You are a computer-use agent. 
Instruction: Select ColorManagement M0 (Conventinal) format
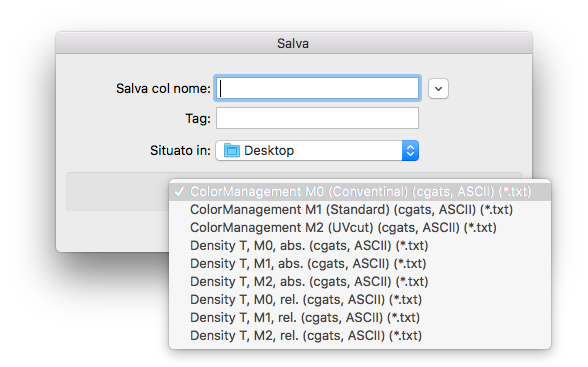(x=360, y=192)
